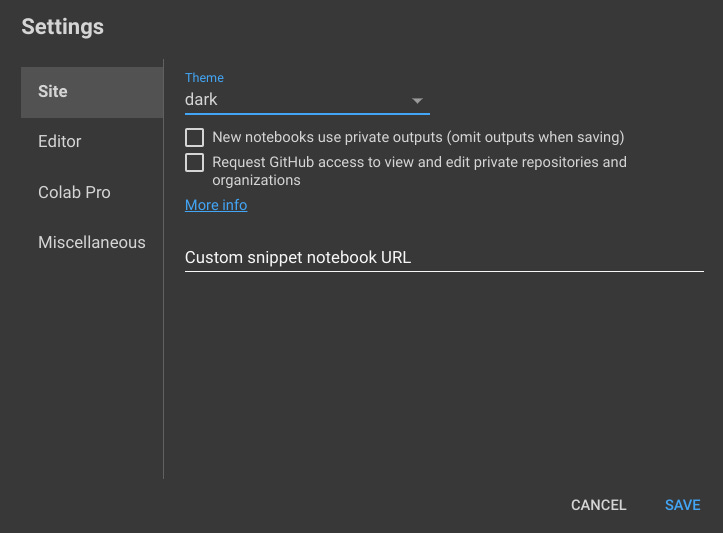Image resolution: width=723 pixels, height=533 pixels.
Task: Focus the Custom snippet notebook URL field
Action: (444, 258)
